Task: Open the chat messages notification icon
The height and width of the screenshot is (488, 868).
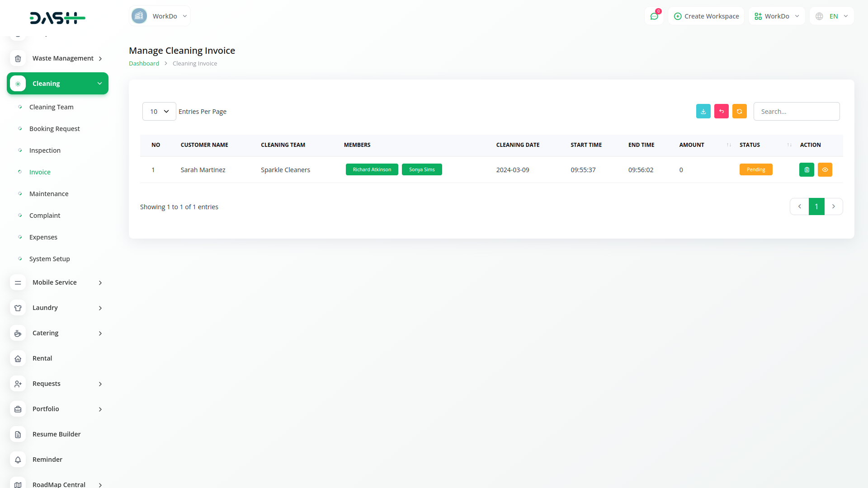Action: pyautogui.click(x=654, y=16)
